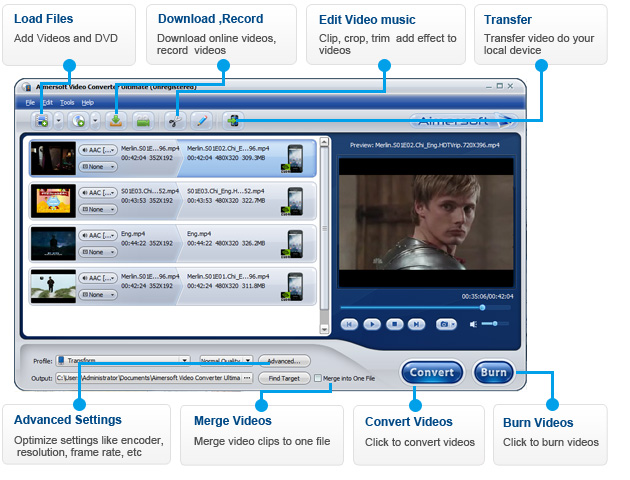Click output name Merlin.S01E01.Chi_E...96.mp4
The image size is (630, 480).
[228, 276]
